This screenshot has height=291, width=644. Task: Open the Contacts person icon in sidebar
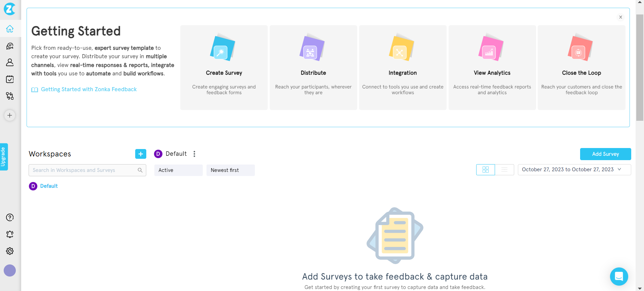tap(10, 63)
